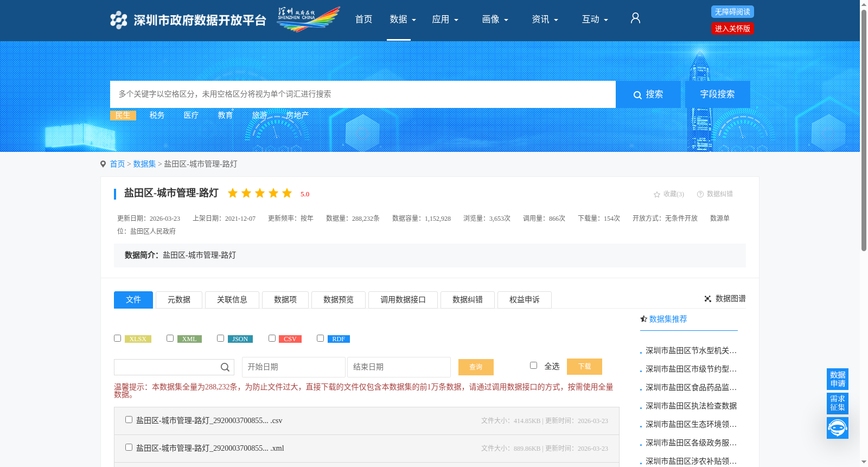Viewport: 868px width, 467px height.
Task: Click the platform logo icon
Action: (x=118, y=20)
